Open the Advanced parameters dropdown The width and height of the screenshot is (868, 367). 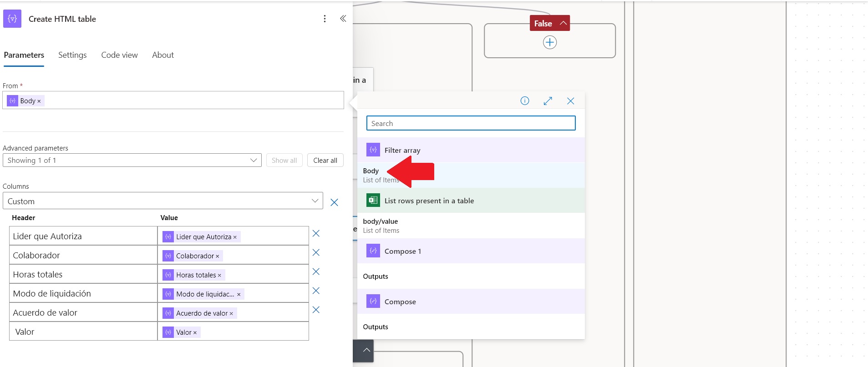[132, 160]
